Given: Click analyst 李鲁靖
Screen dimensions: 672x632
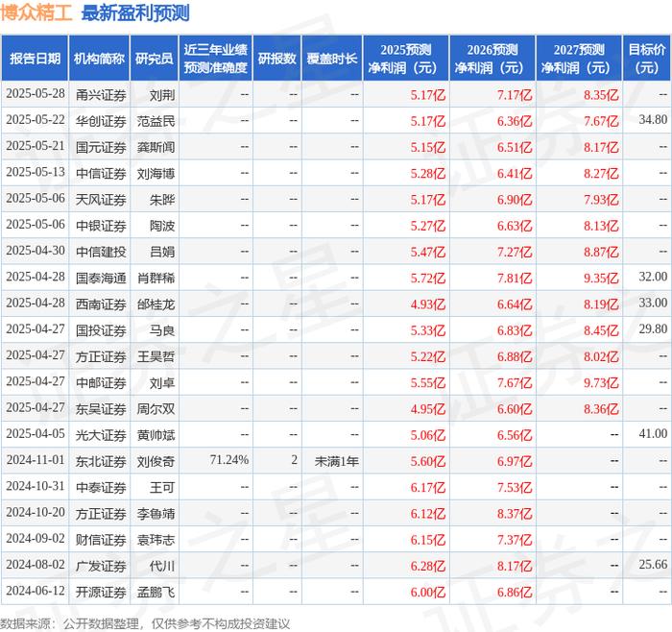Looking at the screenshot, I should tap(156, 513).
